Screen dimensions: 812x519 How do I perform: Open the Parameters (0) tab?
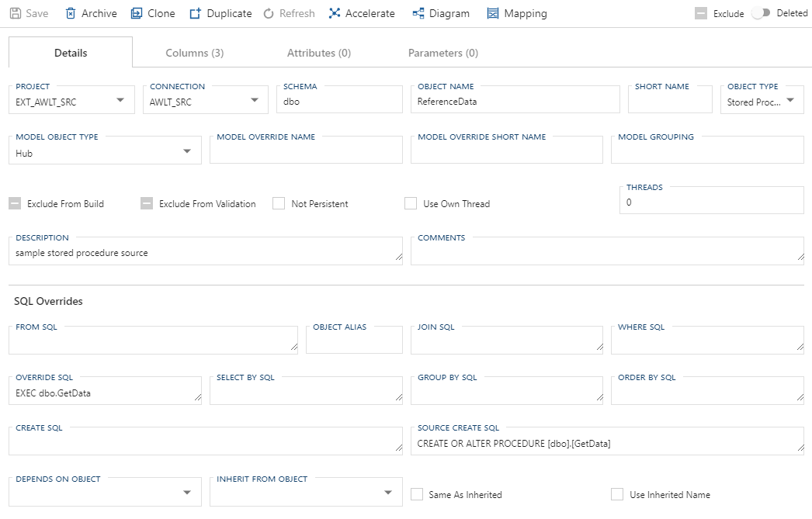click(443, 53)
